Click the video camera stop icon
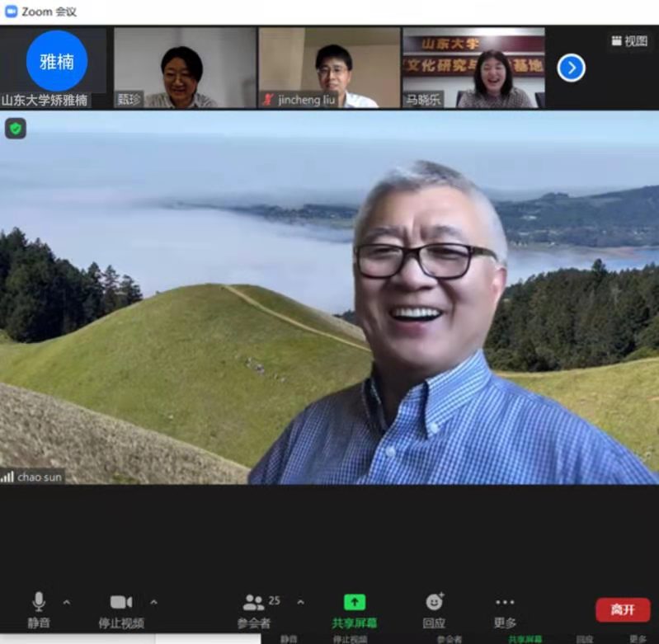Viewport: 659px width, 644px height. [x=120, y=602]
